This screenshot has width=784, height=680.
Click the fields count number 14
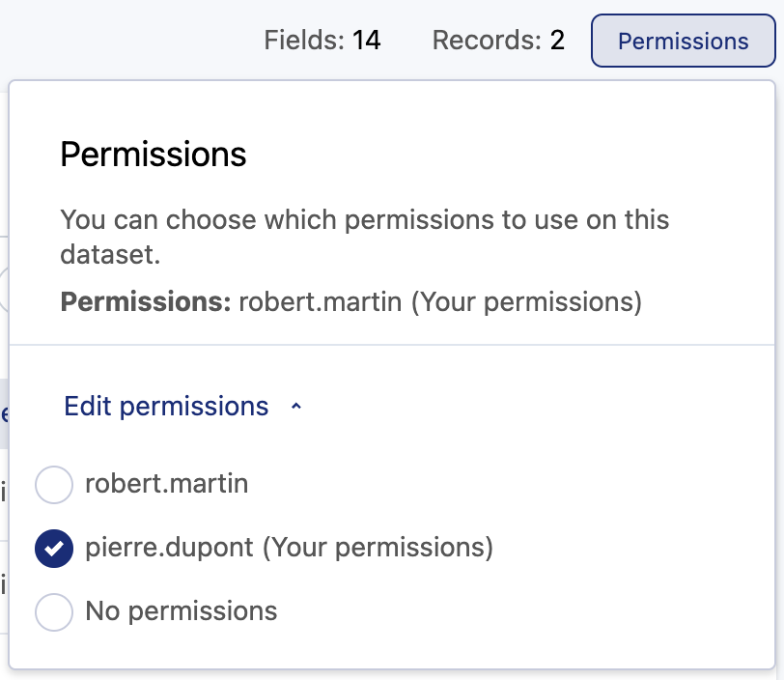366,41
